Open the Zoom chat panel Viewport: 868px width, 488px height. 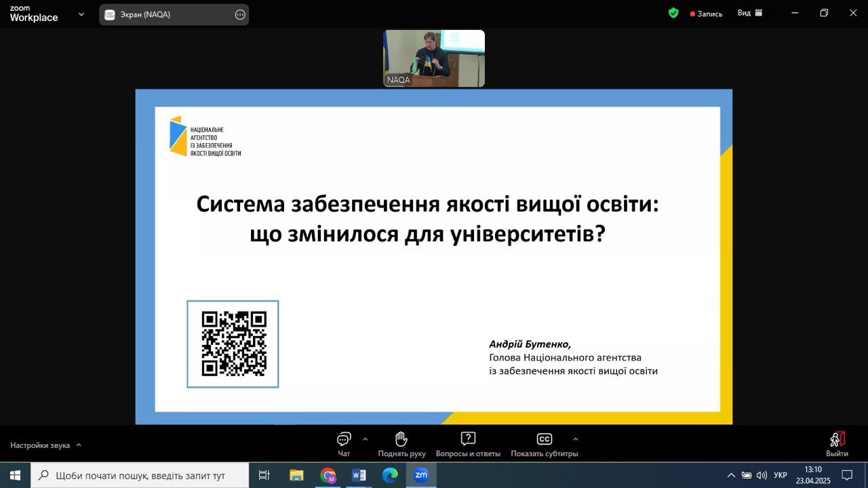[x=344, y=443]
